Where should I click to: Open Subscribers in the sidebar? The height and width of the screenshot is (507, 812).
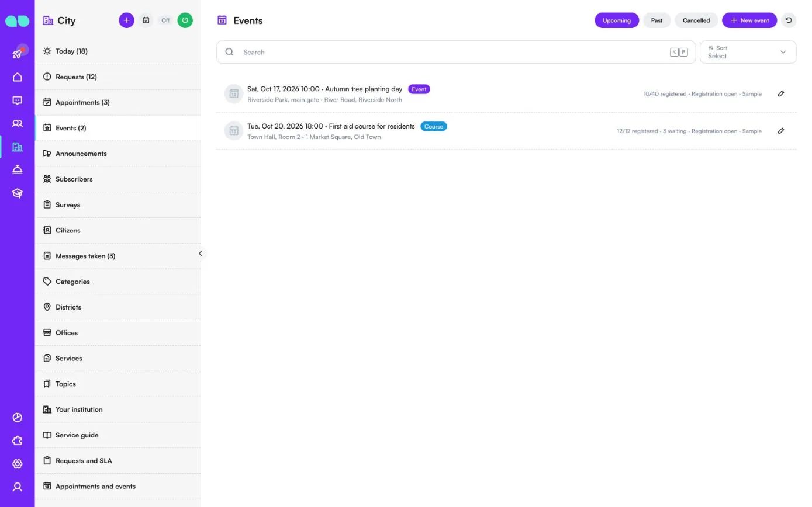point(118,179)
